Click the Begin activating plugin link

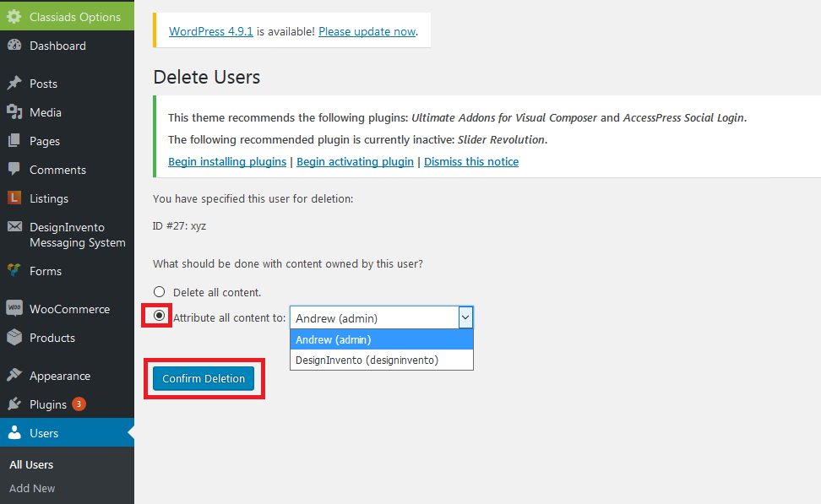point(355,162)
